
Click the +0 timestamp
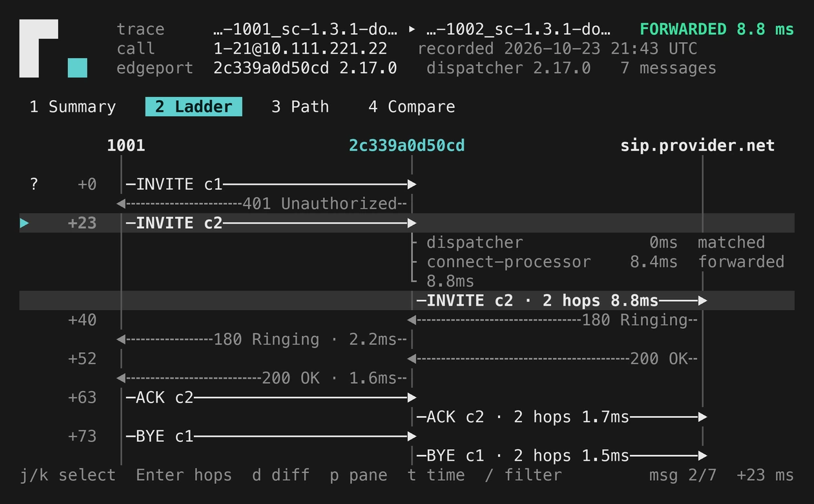[87, 184]
